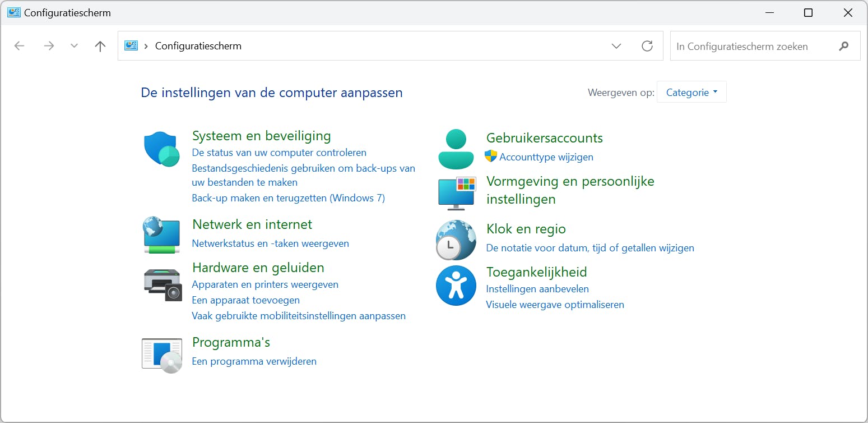Open Systeem en beveiliging category

[x=262, y=136]
